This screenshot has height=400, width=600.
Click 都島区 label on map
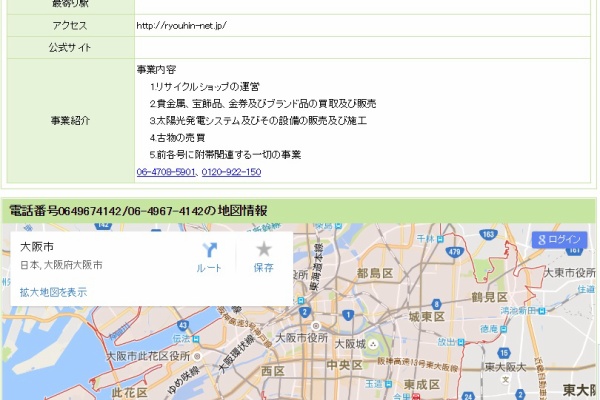[375, 273]
